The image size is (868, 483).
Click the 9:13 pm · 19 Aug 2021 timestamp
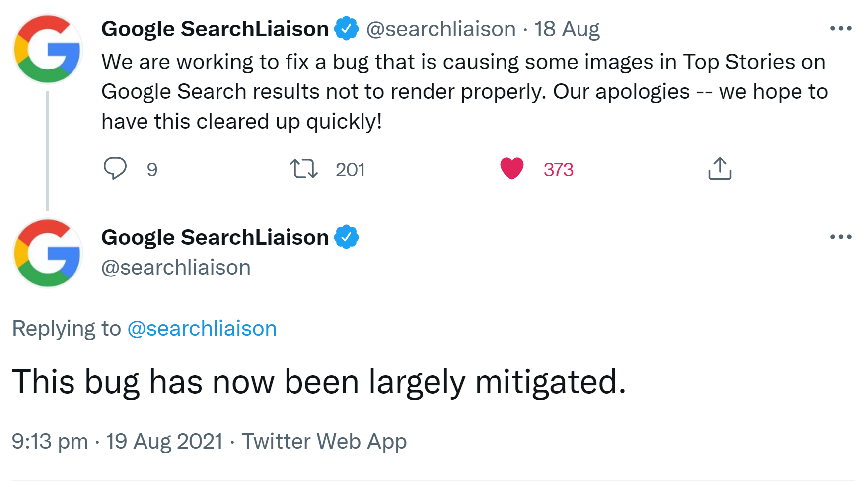117,441
